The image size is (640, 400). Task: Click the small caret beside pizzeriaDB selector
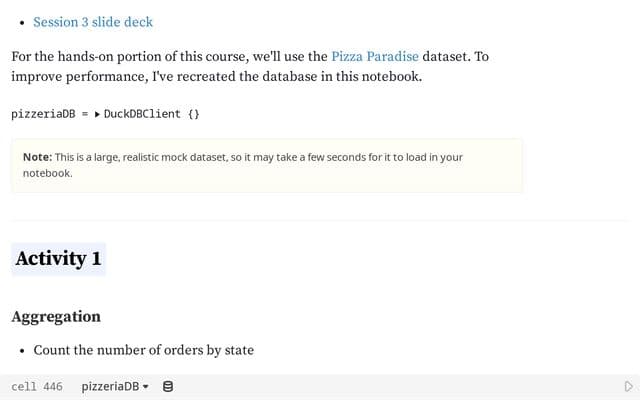tap(145, 387)
